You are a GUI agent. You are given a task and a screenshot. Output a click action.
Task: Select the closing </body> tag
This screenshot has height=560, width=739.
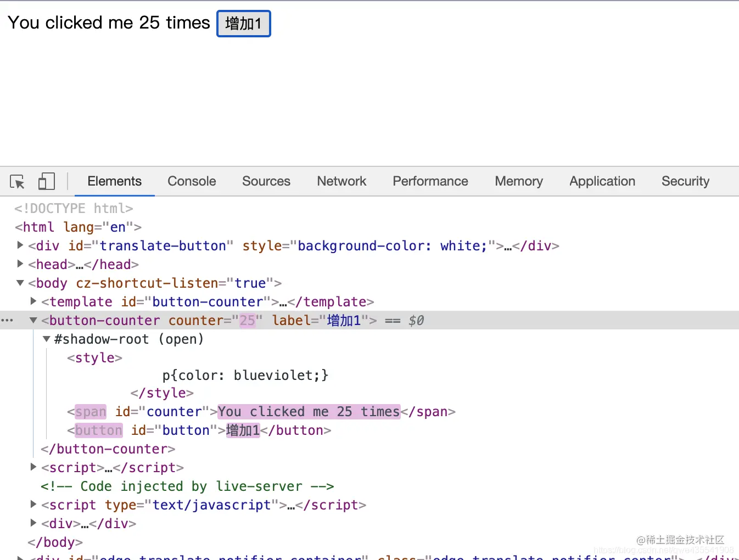55,542
